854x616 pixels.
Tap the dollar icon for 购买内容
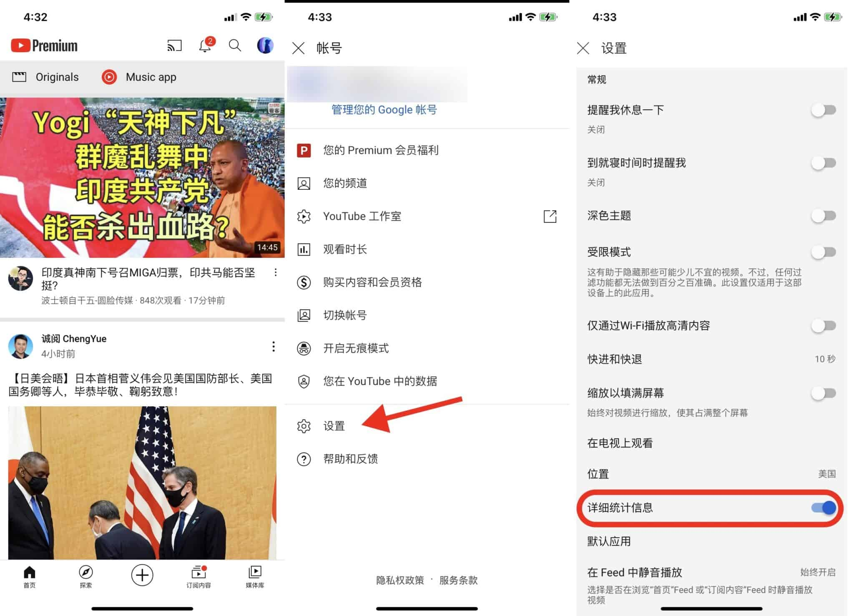click(x=304, y=282)
